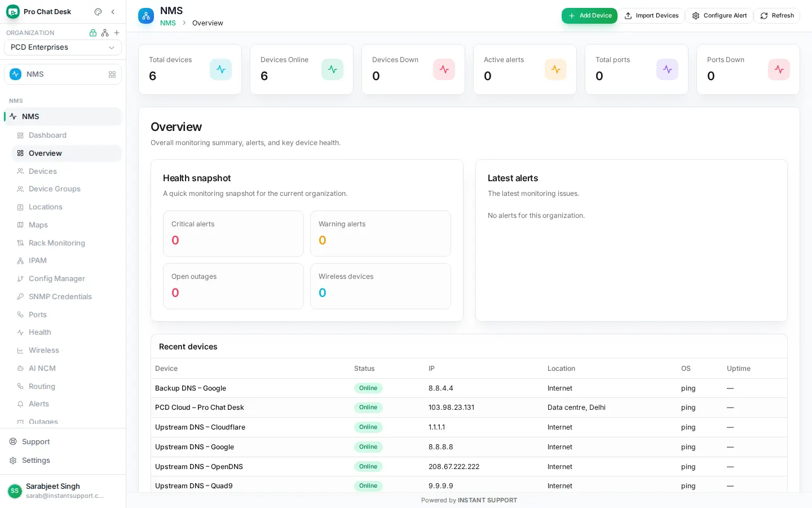812x508 pixels.
Task: Open Configure Alert settings
Action: (720, 16)
